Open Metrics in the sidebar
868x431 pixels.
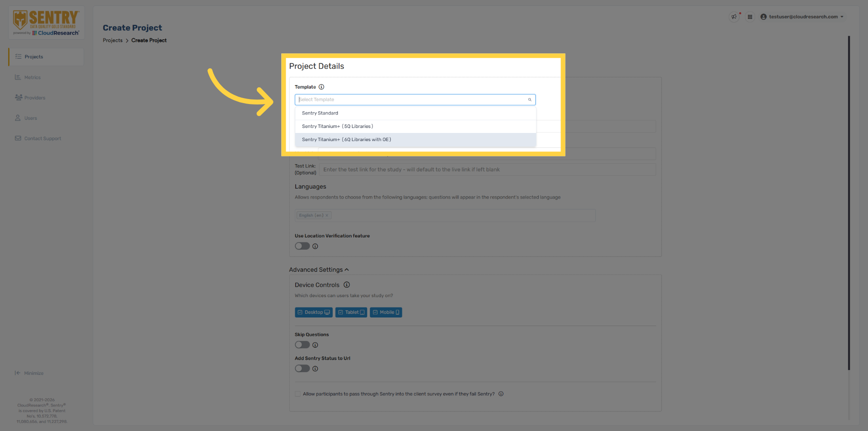32,77
